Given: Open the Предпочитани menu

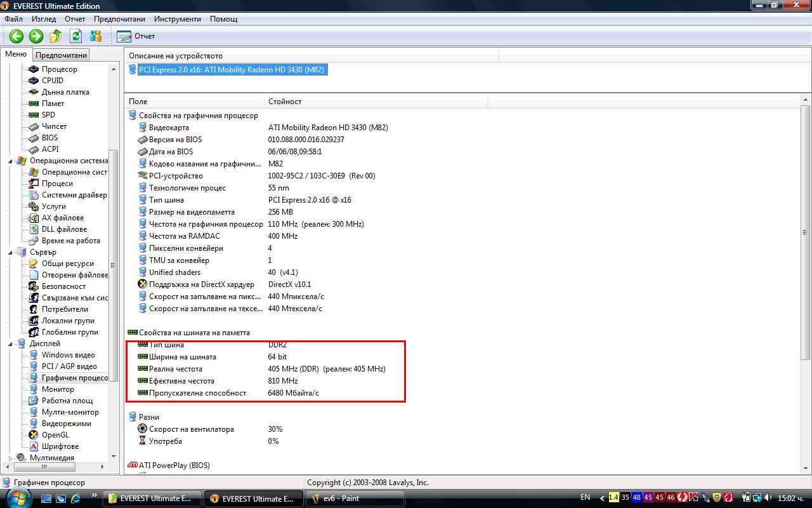Looking at the screenshot, I should tap(119, 18).
